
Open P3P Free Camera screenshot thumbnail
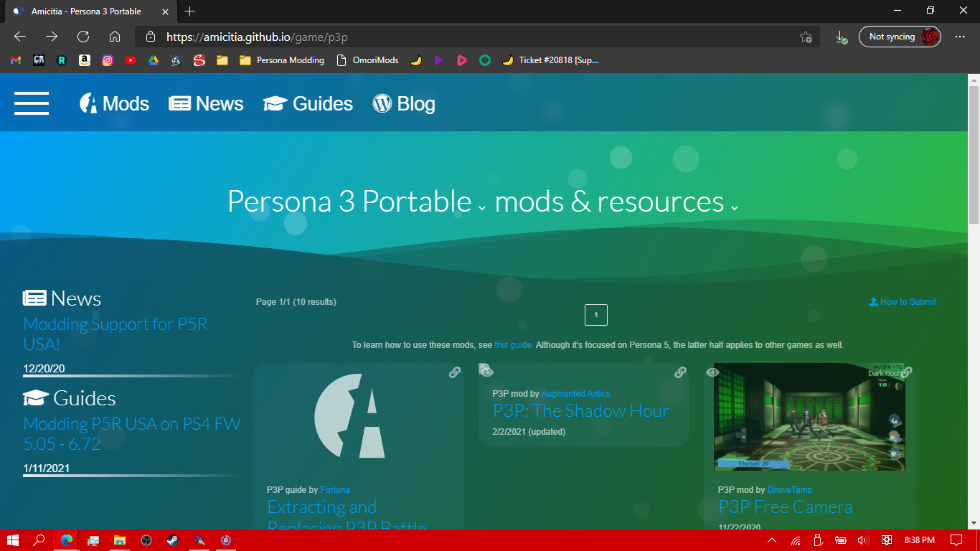[x=809, y=417]
